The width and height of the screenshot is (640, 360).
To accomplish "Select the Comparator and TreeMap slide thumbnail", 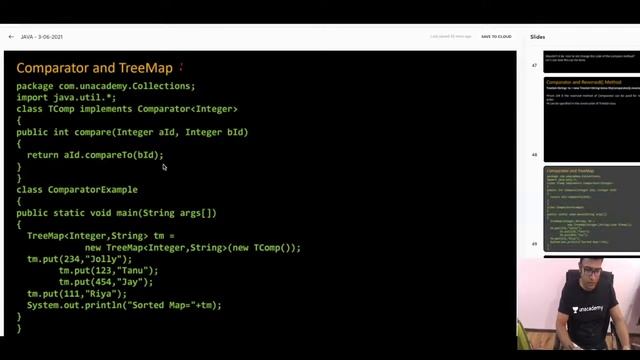I will [592, 209].
